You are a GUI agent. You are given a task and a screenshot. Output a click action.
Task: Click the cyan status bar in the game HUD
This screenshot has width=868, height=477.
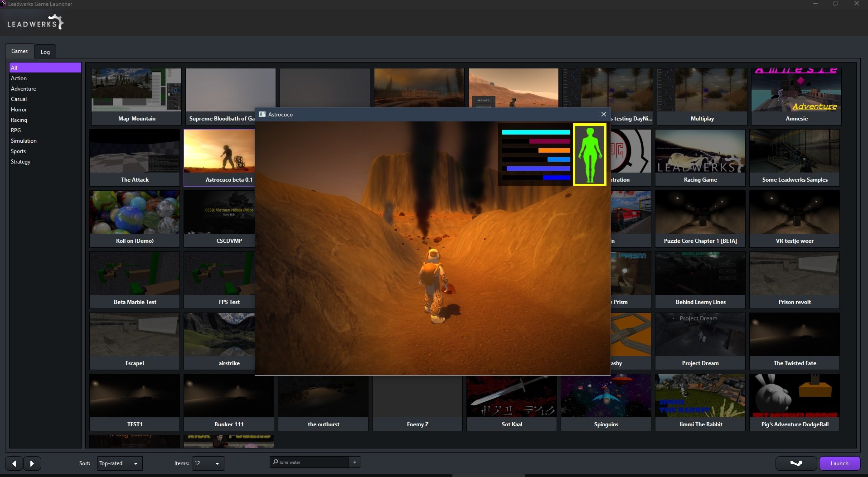click(536, 132)
